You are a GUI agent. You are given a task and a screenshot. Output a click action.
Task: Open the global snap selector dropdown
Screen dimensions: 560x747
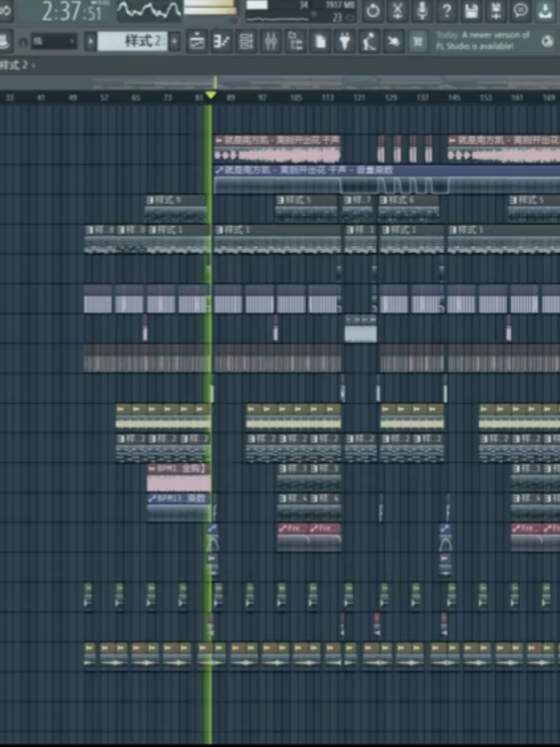[54, 42]
